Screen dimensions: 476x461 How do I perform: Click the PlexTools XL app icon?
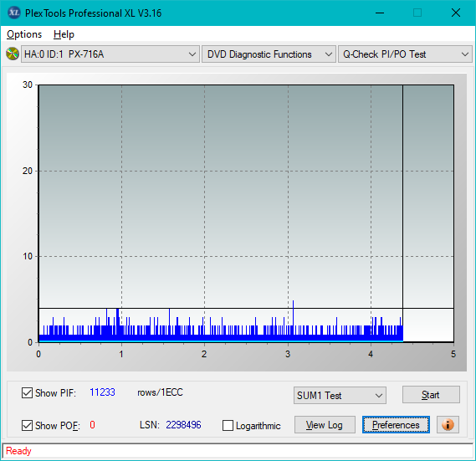[13, 13]
